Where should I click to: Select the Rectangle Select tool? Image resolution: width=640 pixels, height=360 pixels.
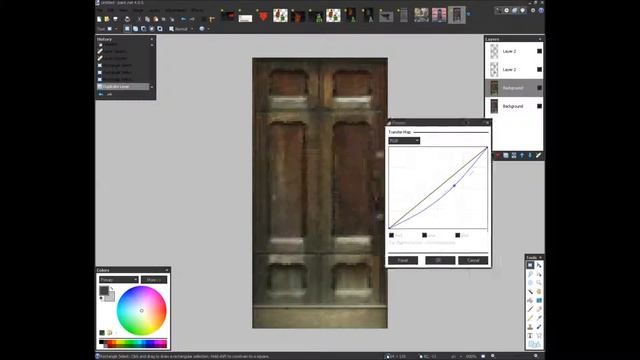pyautogui.click(x=530, y=265)
